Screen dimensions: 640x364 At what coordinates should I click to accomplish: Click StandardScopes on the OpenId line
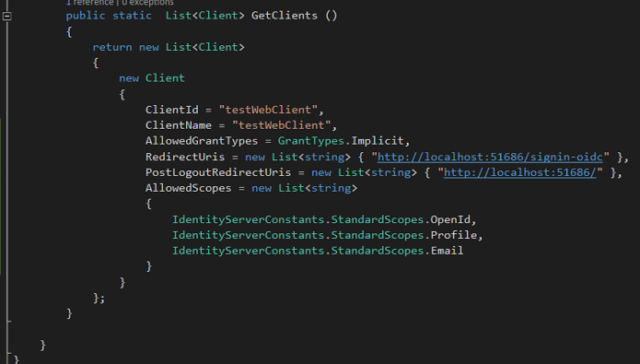click(377, 220)
